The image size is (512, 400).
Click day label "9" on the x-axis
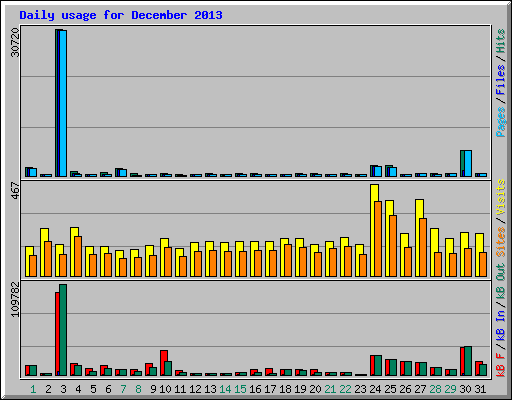coord(153,389)
